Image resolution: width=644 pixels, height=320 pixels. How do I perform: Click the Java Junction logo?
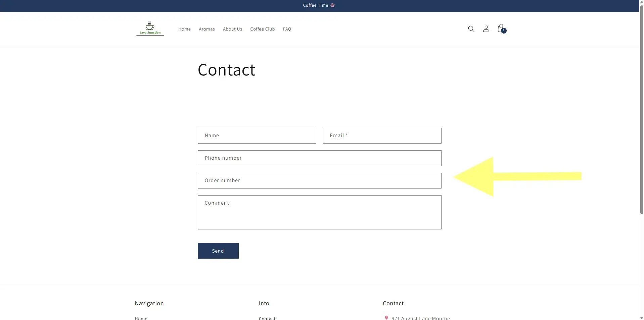150,29
